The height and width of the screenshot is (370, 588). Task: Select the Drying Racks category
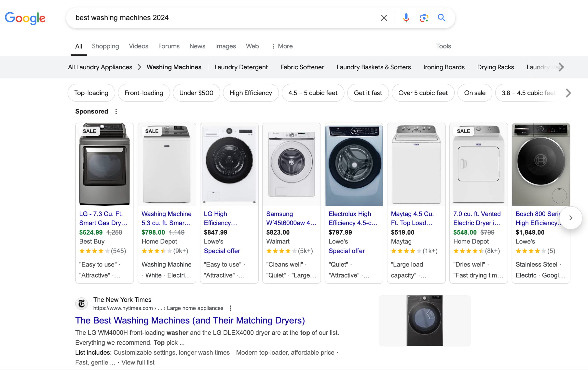(495, 67)
